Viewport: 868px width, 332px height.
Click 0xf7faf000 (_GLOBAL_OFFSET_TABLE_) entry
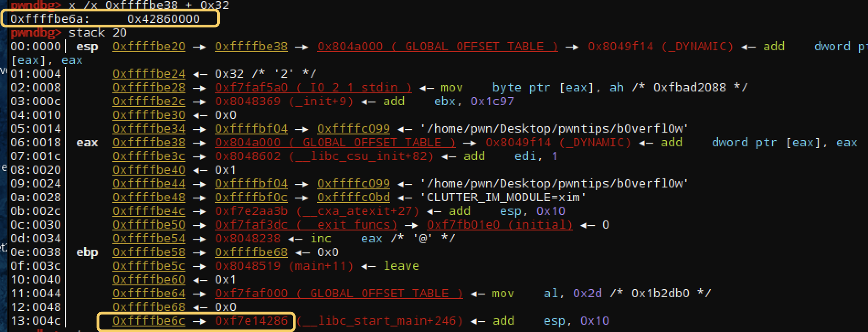(339, 294)
